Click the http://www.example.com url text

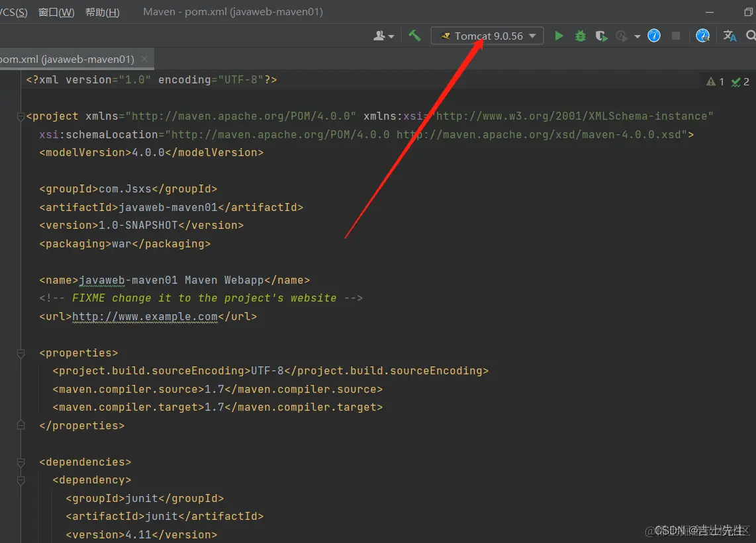click(144, 317)
